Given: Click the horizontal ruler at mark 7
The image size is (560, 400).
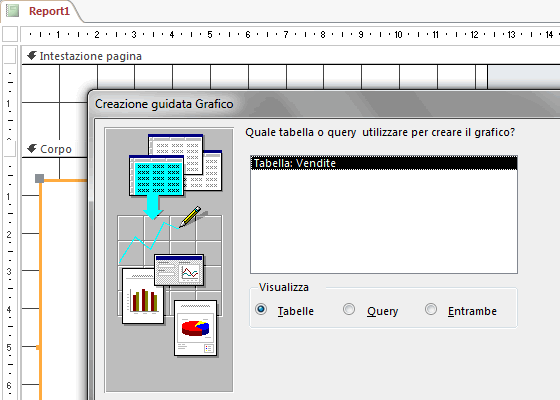Looking at the screenshot, I should [x=286, y=35].
